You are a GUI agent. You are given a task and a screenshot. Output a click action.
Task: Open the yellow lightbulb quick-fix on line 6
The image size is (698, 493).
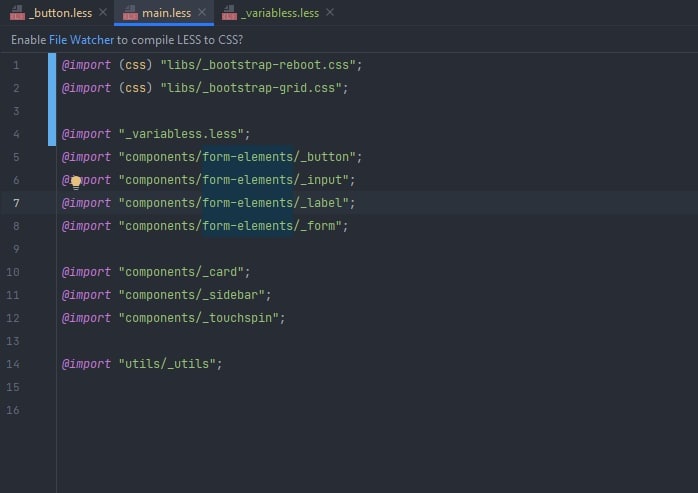pyautogui.click(x=76, y=182)
